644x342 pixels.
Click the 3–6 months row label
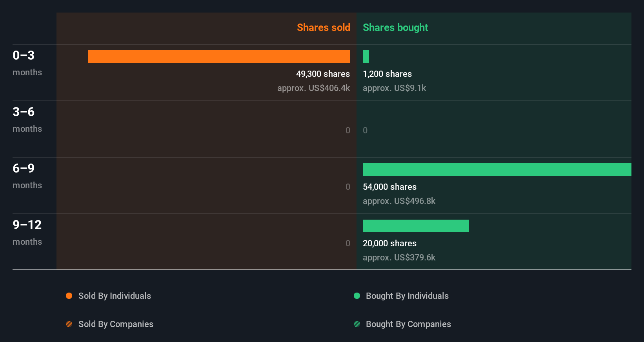point(27,120)
